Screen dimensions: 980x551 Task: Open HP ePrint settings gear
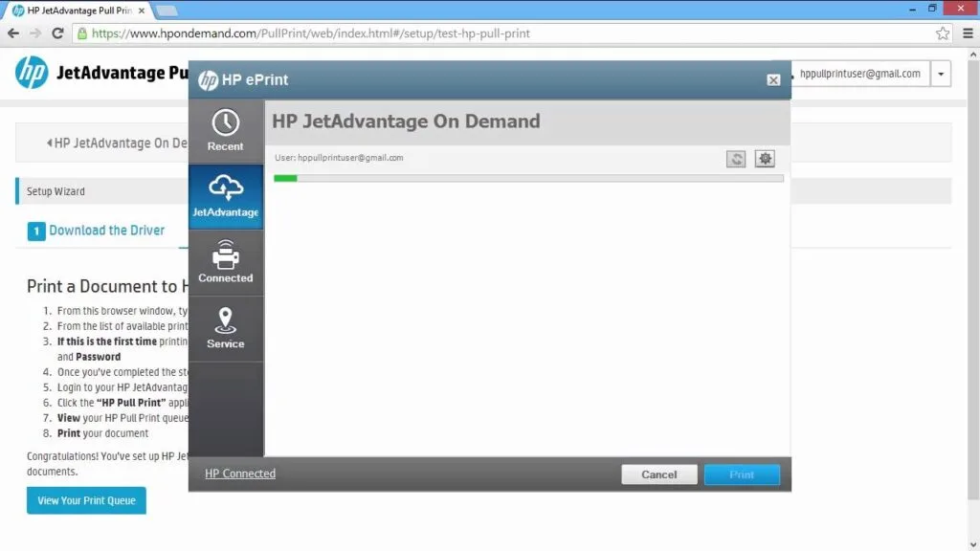(x=764, y=158)
